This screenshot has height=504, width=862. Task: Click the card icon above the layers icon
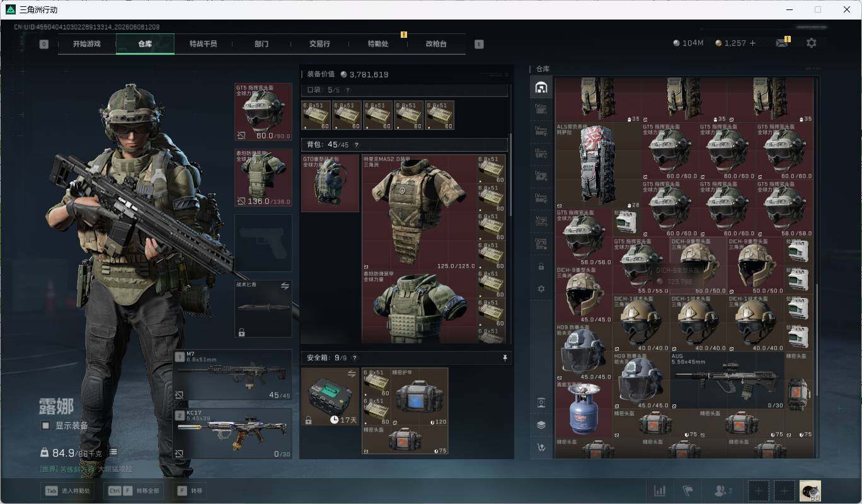pos(541,403)
